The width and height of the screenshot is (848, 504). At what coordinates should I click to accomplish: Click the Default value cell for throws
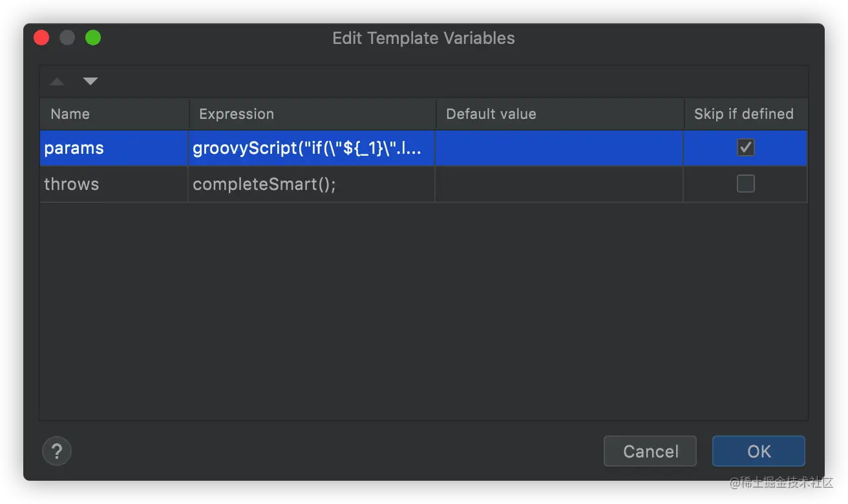pyautogui.click(x=559, y=184)
